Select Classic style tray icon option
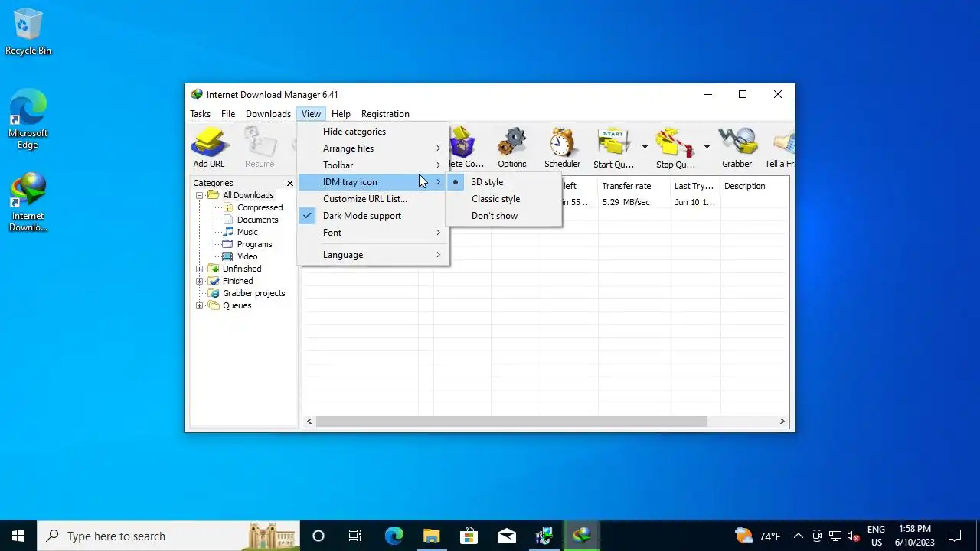 point(504,199)
